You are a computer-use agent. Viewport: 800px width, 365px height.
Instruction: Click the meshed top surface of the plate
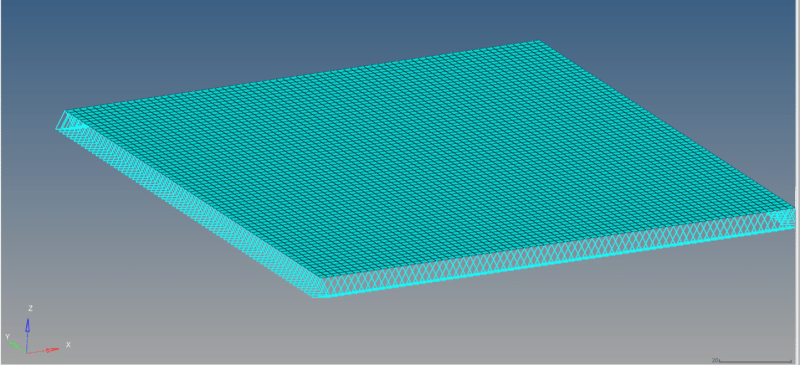[429, 158]
